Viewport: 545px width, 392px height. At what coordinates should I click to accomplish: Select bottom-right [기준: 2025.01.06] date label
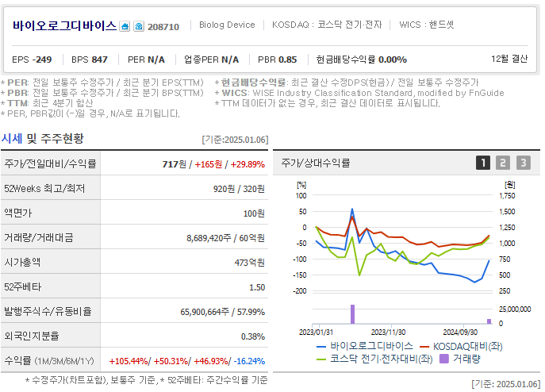point(505,384)
